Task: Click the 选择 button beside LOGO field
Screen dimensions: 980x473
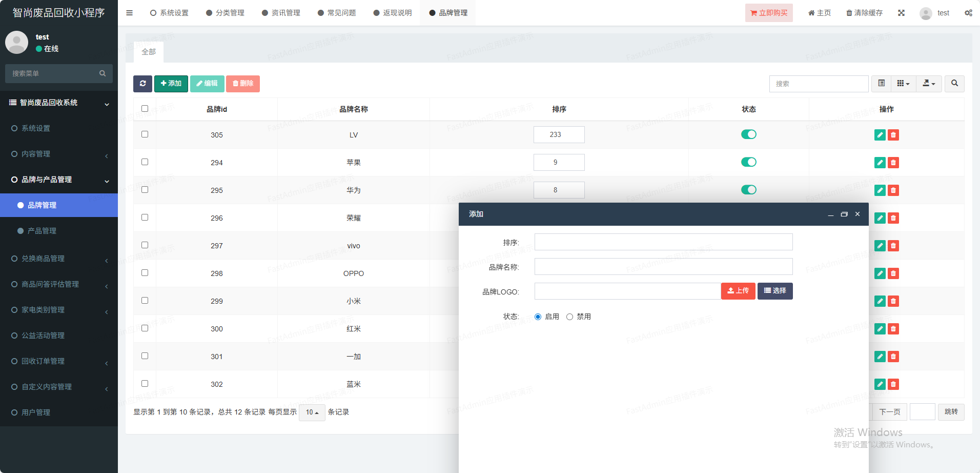Action: click(774, 291)
